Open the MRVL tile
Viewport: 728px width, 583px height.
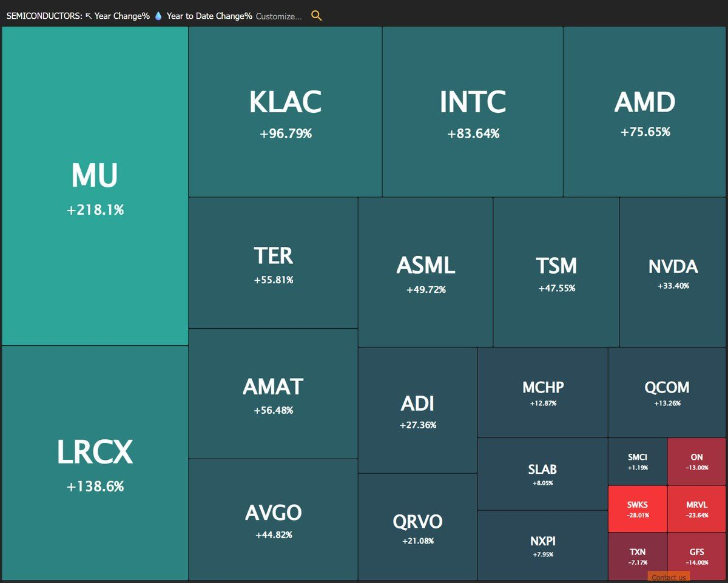pyautogui.click(x=696, y=509)
